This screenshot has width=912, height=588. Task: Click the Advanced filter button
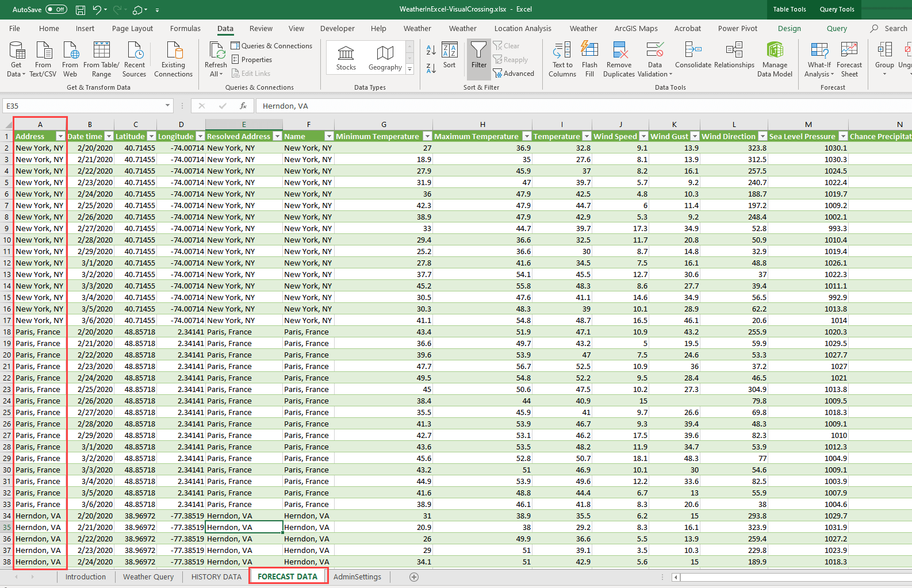click(x=514, y=74)
